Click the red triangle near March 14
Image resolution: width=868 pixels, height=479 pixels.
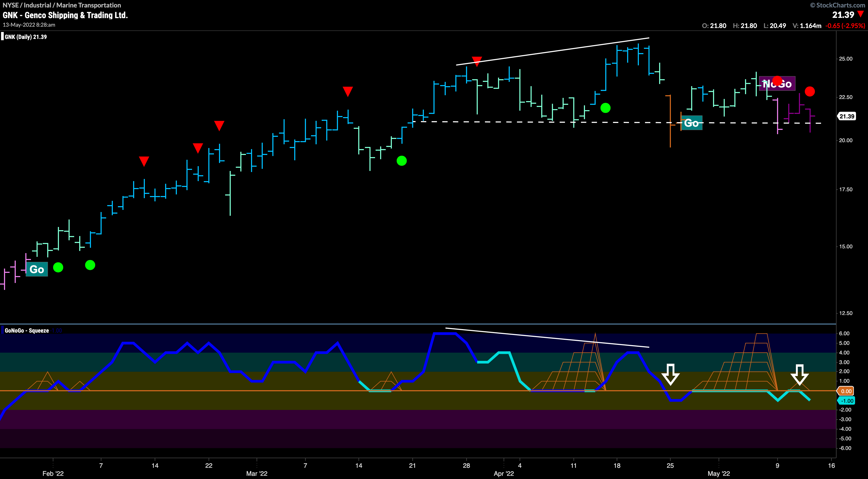348,91
